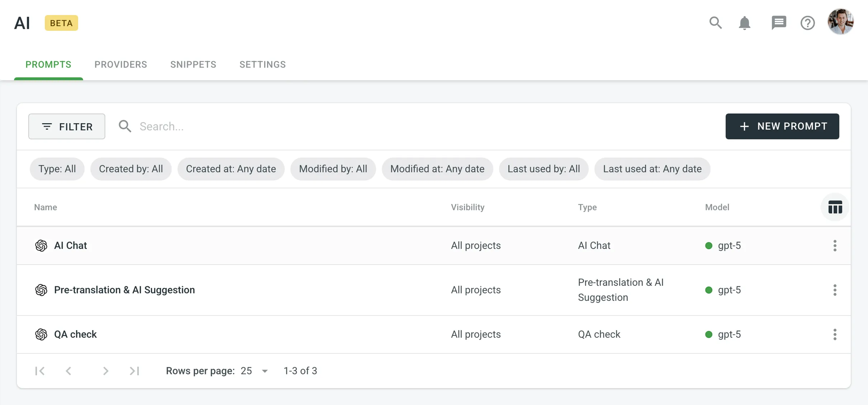
Task: Open the Type: All filter chip
Action: tap(57, 169)
